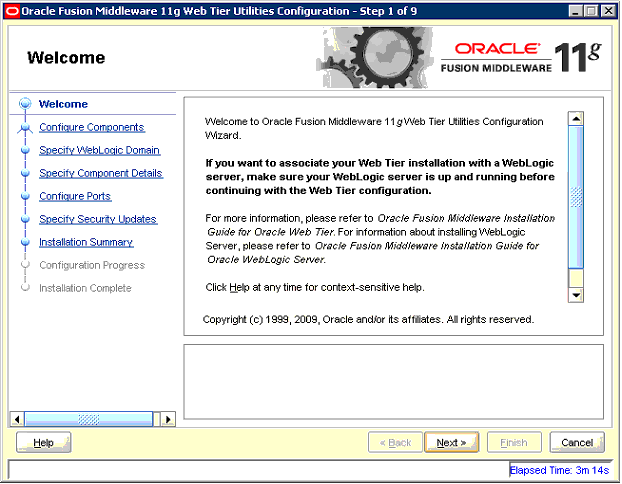Open Specify Security Updates step

click(x=98, y=219)
